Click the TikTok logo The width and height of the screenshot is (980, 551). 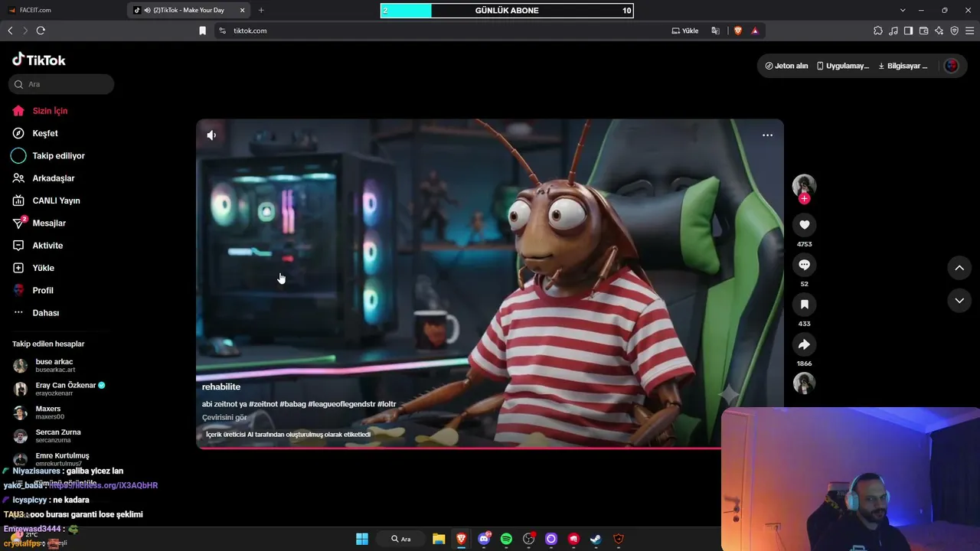(39, 60)
